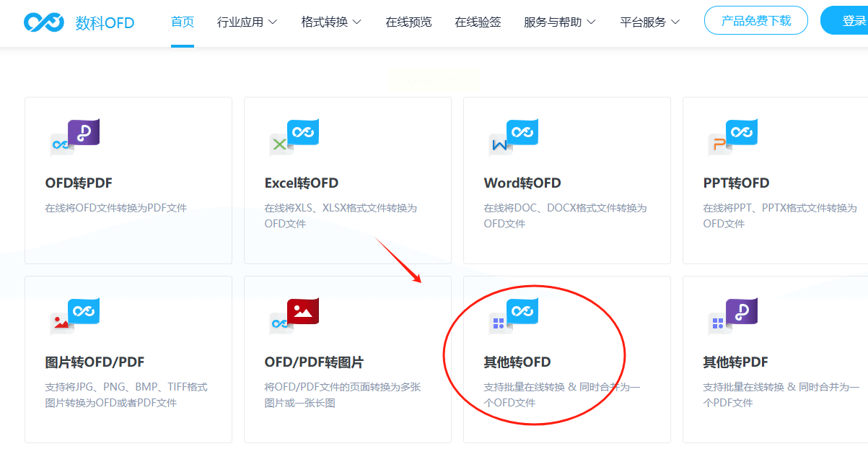Open the OFD/PDF转图片 card icon

coord(294,316)
